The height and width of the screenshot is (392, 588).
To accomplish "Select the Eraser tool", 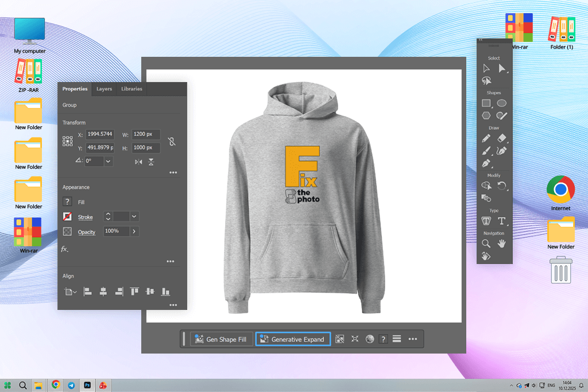I will tap(502, 138).
